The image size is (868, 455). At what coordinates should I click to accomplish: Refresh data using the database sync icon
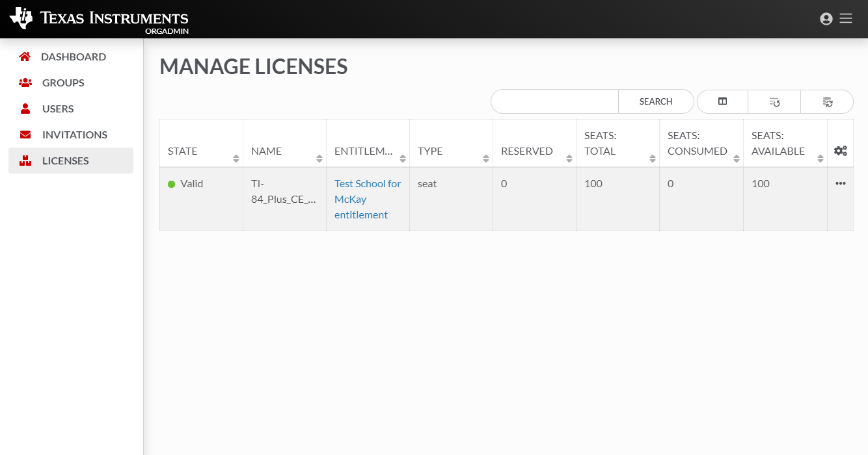tap(827, 102)
